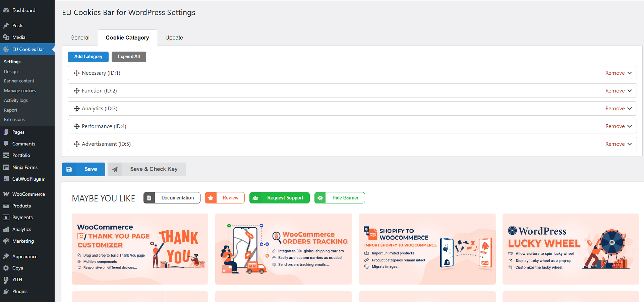
Task: Open Activity logs submenu item
Action: point(16,100)
